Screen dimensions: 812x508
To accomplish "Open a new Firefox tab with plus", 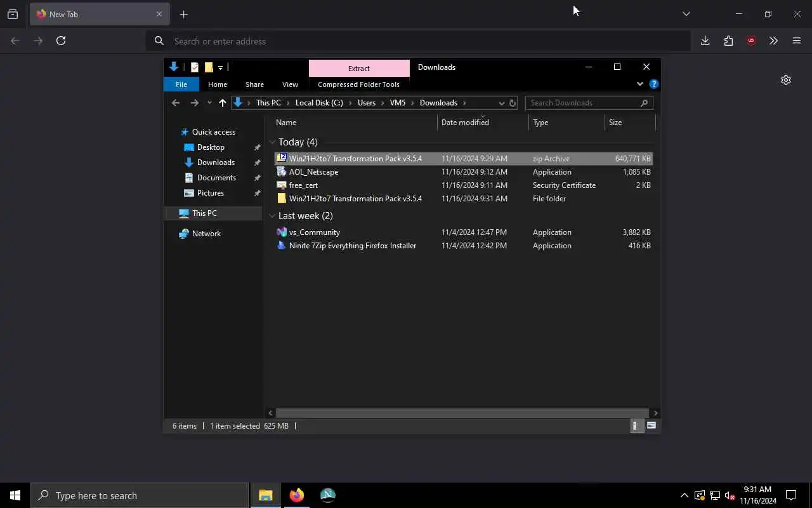I will [183, 14].
